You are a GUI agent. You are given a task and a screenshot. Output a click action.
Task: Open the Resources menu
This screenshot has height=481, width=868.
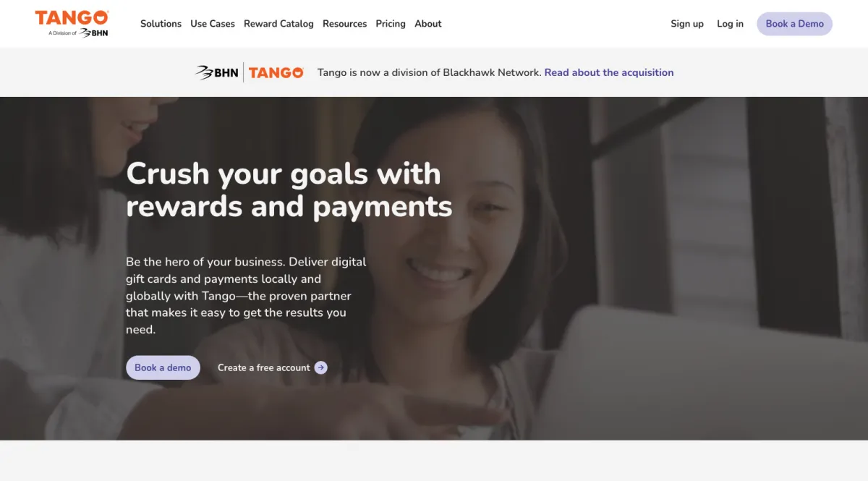click(344, 24)
